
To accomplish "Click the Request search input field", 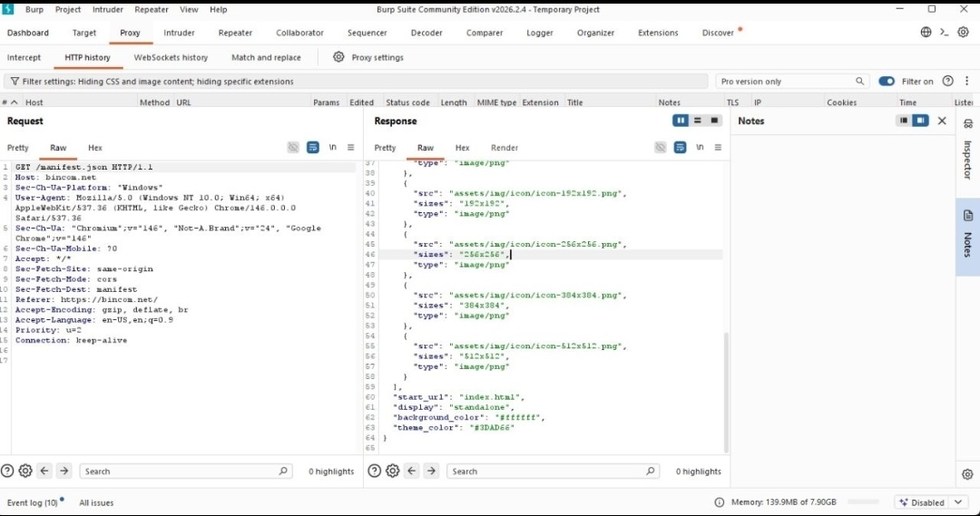I will [185, 471].
